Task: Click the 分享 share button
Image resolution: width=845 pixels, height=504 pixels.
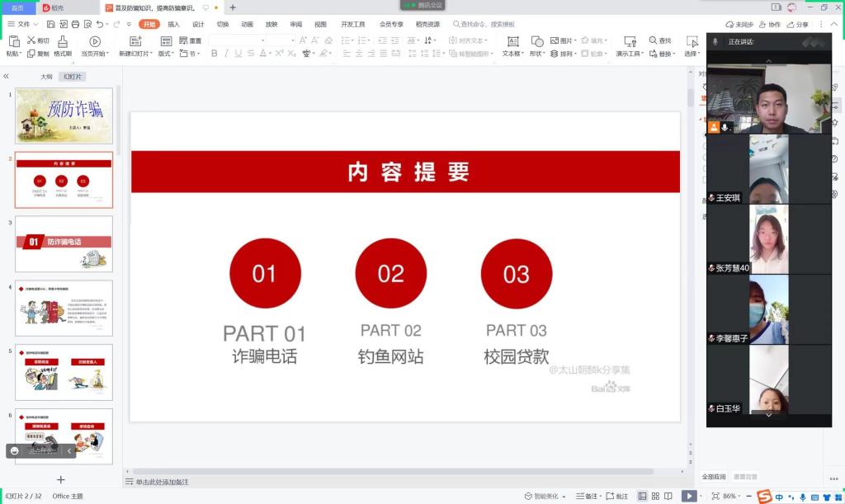Action: [798, 25]
